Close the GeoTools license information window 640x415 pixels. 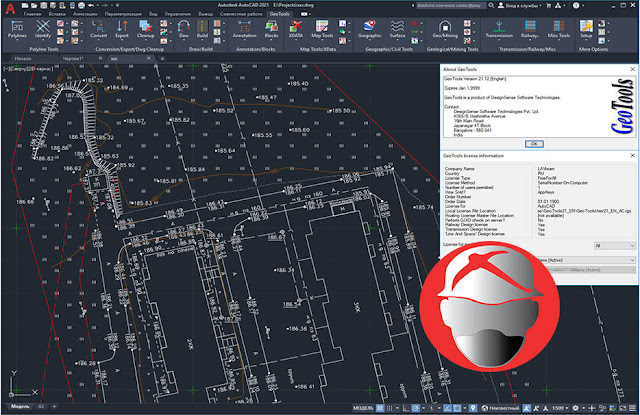click(x=632, y=155)
